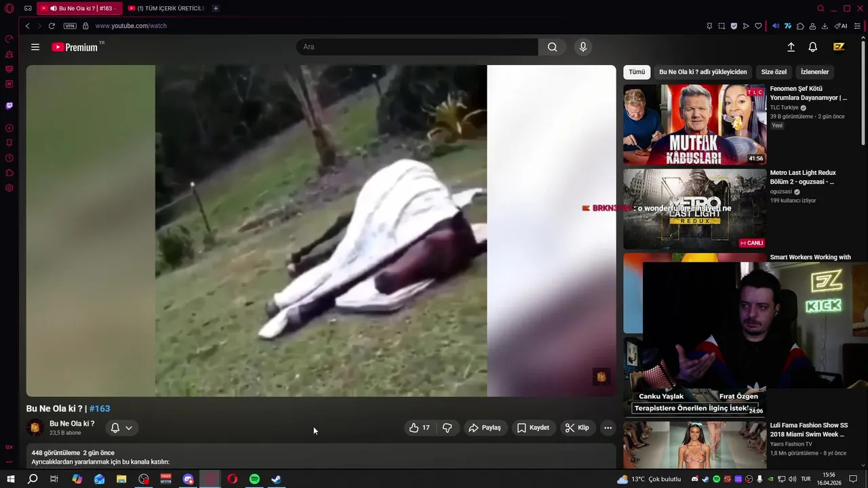The height and width of the screenshot is (488, 868).
Task: Click into the YouTube Ara search field
Action: pos(417,47)
